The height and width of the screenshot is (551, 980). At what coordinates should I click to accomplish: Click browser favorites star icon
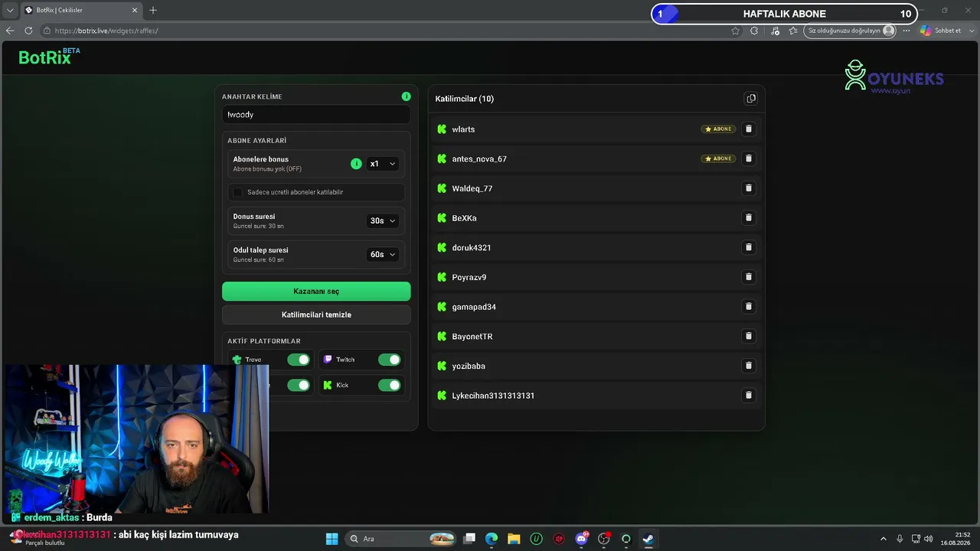point(736,31)
